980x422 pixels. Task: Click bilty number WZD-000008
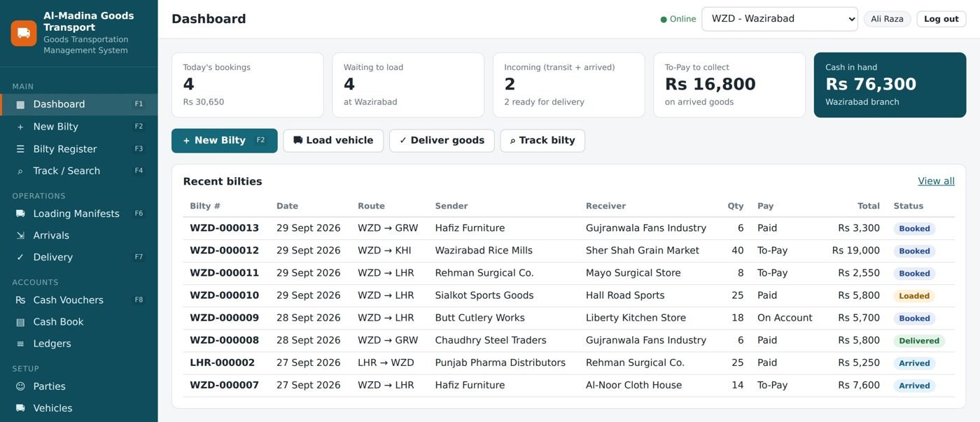(x=224, y=340)
